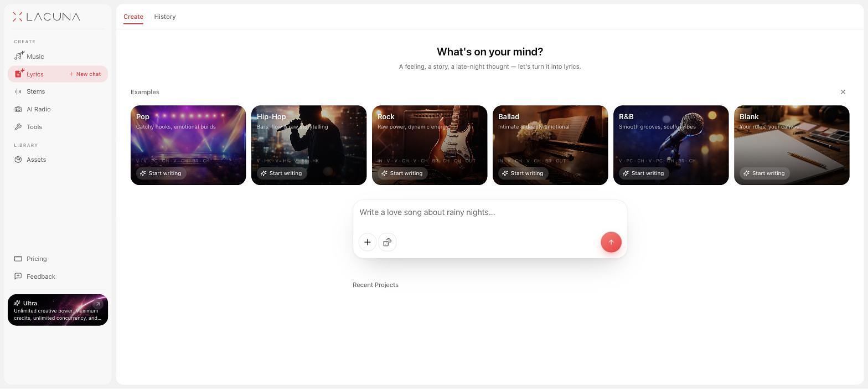
Task: Click the Examples label
Action: point(145,92)
